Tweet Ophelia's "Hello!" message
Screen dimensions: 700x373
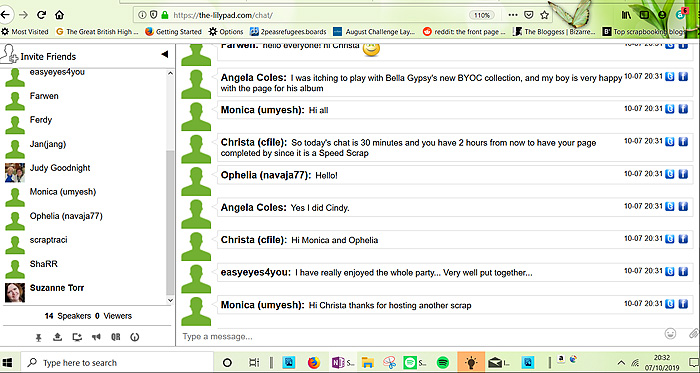point(670,174)
